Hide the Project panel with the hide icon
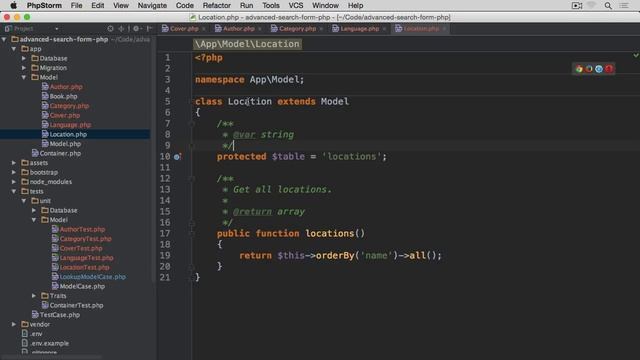 (149, 29)
